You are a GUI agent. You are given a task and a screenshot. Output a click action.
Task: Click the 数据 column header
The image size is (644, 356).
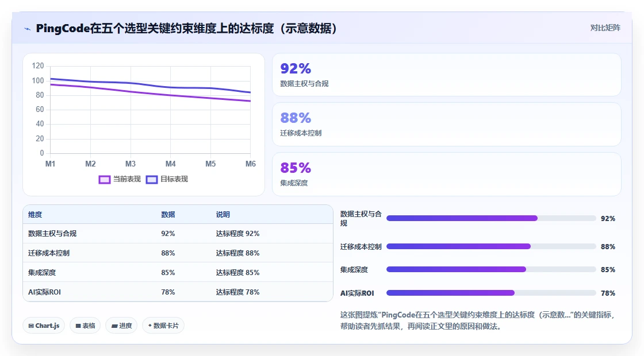point(168,215)
